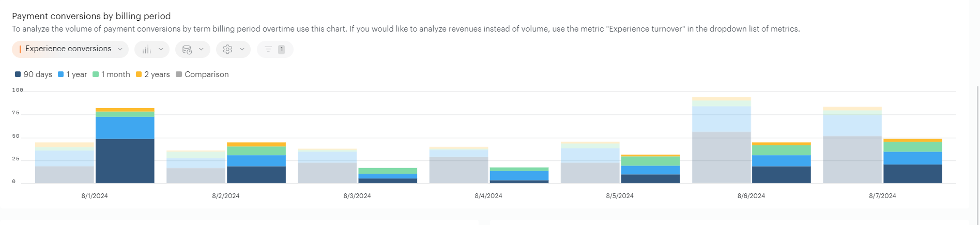Hide the 2 years series swatch

139,74
